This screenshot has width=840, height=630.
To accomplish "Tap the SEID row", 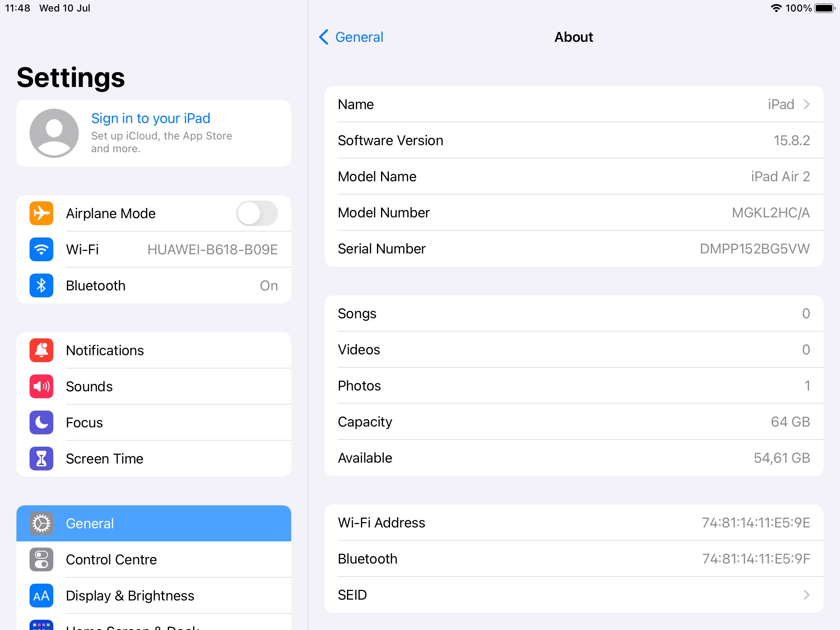I will pos(574,595).
